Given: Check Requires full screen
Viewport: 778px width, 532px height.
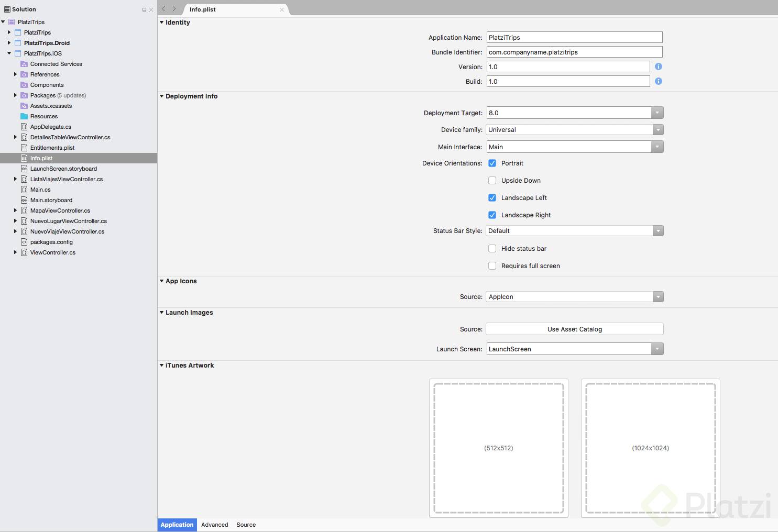Looking at the screenshot, I should coord(492,266).
